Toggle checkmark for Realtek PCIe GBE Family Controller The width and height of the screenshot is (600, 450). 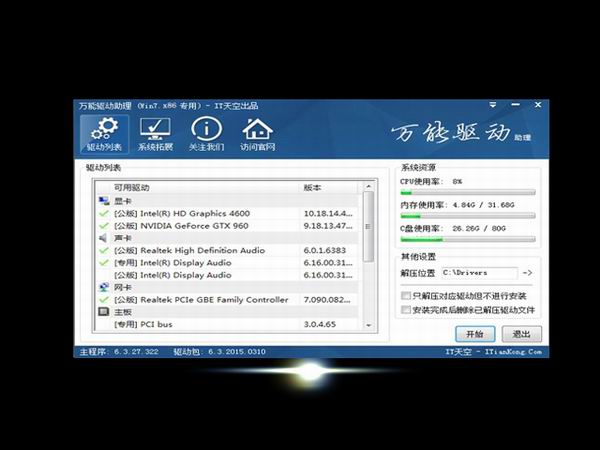(104, 300)
